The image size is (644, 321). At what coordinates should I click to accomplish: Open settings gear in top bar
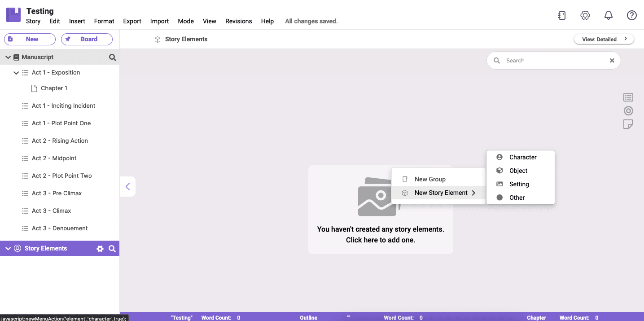point(585,15)
